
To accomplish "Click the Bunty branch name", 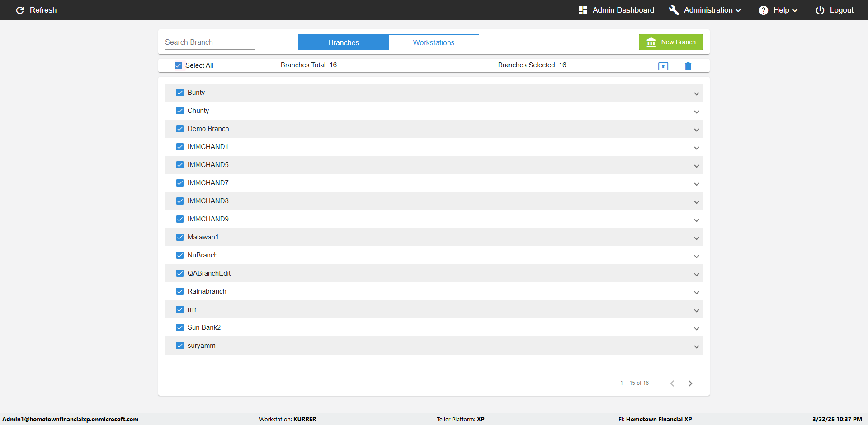I will pos(196,93).
